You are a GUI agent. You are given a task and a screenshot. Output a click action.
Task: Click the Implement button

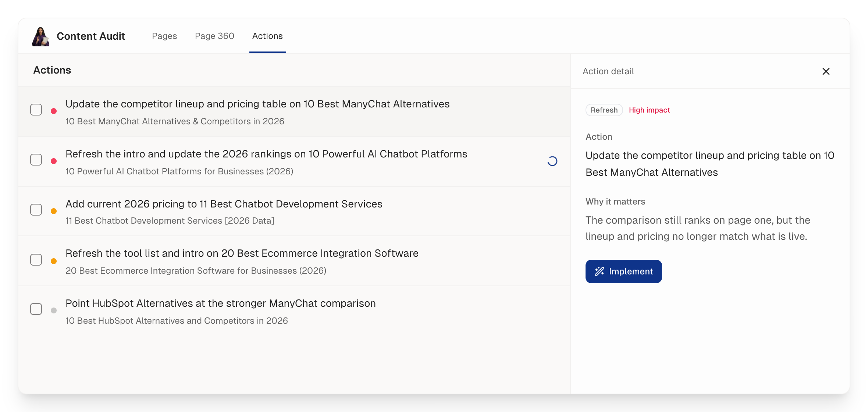[x=623, y=271]
